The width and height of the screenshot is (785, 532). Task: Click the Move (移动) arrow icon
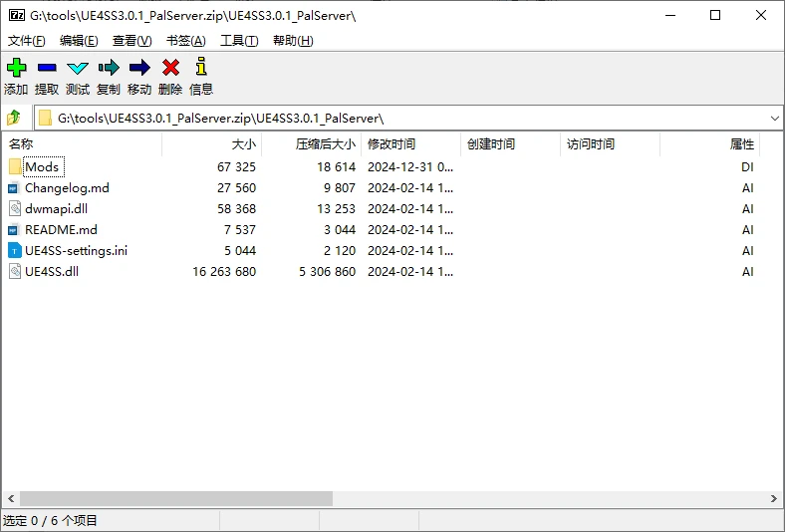pyautogui.click(x=139, y=68)
